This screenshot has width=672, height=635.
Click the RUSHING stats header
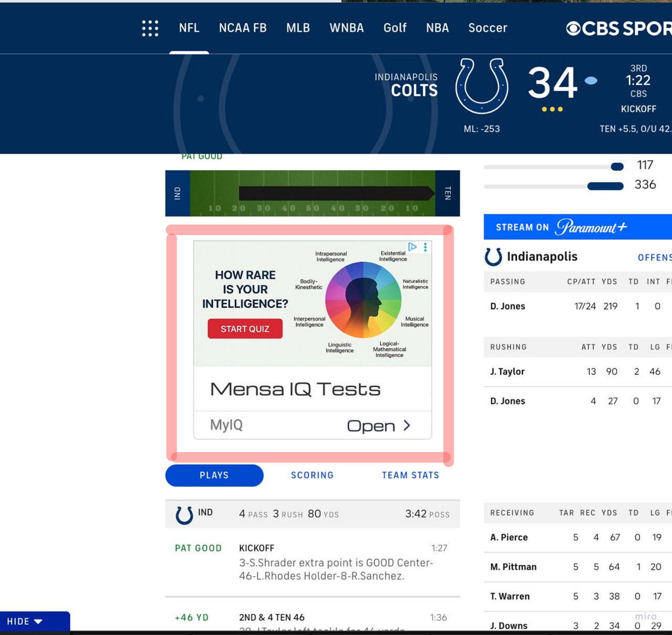point(508,347)
